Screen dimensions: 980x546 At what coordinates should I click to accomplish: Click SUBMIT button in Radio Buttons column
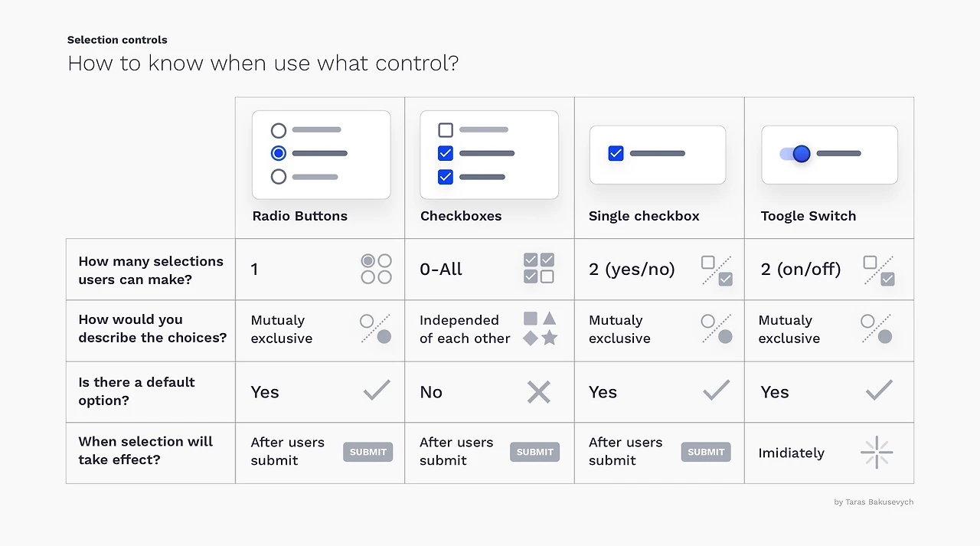tap(367, 452)
